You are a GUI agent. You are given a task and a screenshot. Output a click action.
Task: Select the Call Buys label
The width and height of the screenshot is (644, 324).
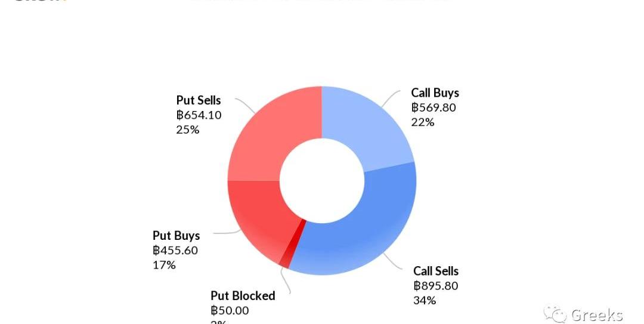[435, 93]
